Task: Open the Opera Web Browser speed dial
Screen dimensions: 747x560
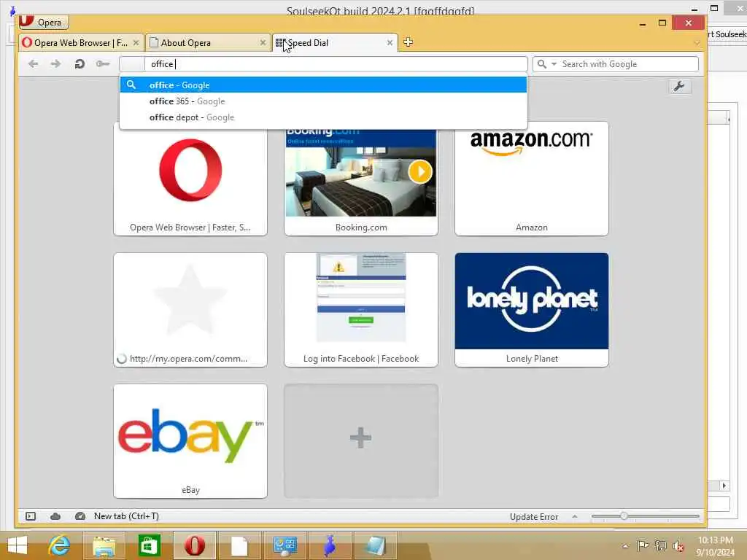Action: pos(190,179)
